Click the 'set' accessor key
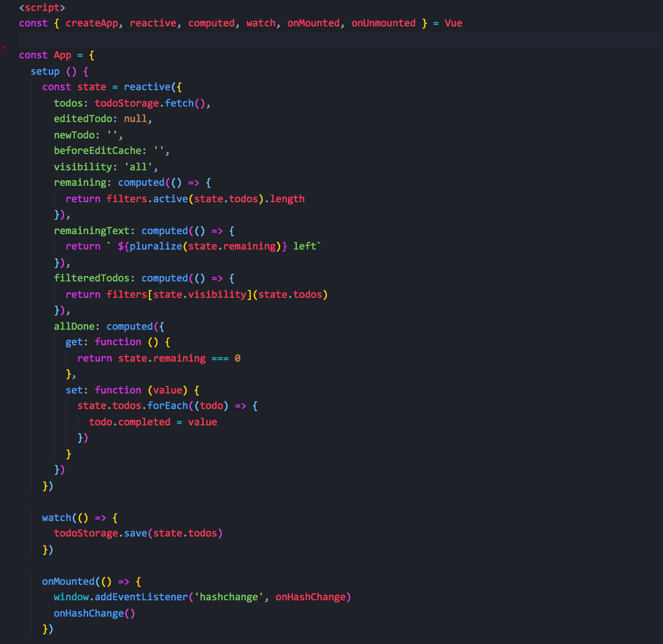Viewport: 663px width, 644px height. coord(74,390)
